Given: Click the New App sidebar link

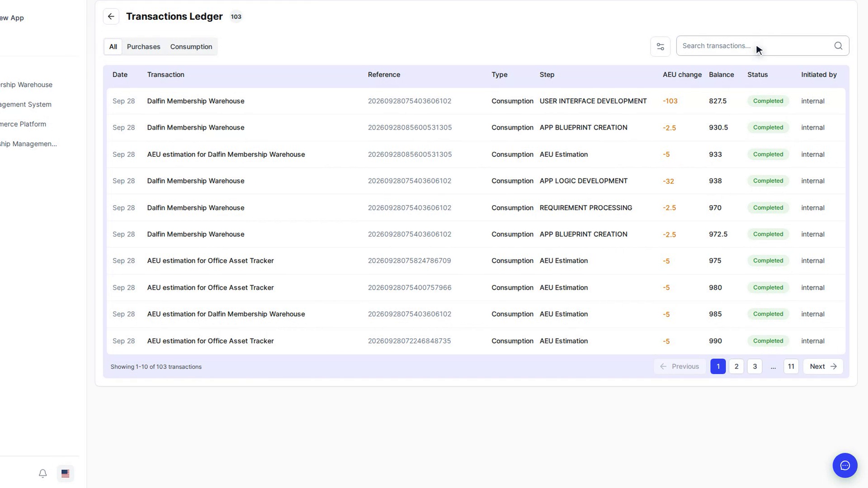Looking at the screenshot, I should coord(12,18).
